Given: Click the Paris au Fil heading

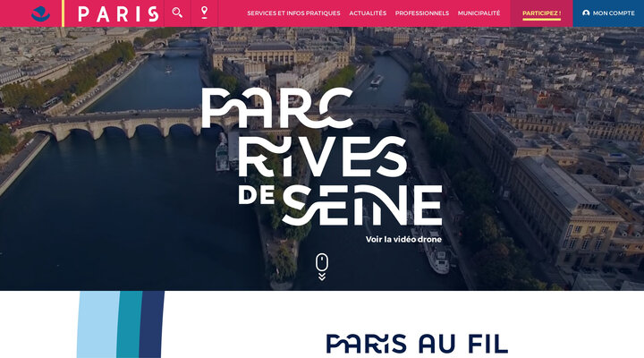Looking at the screenshot, I should pos(417,344).
